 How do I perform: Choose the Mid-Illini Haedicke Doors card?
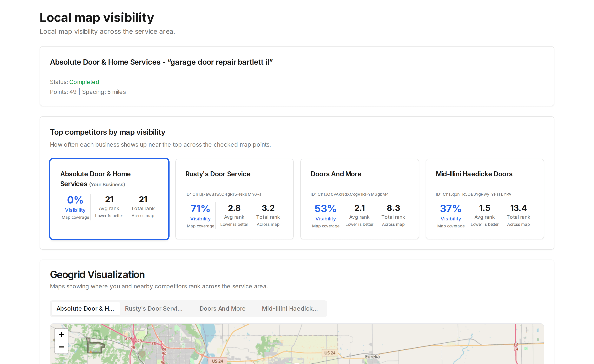coord(484,199)
